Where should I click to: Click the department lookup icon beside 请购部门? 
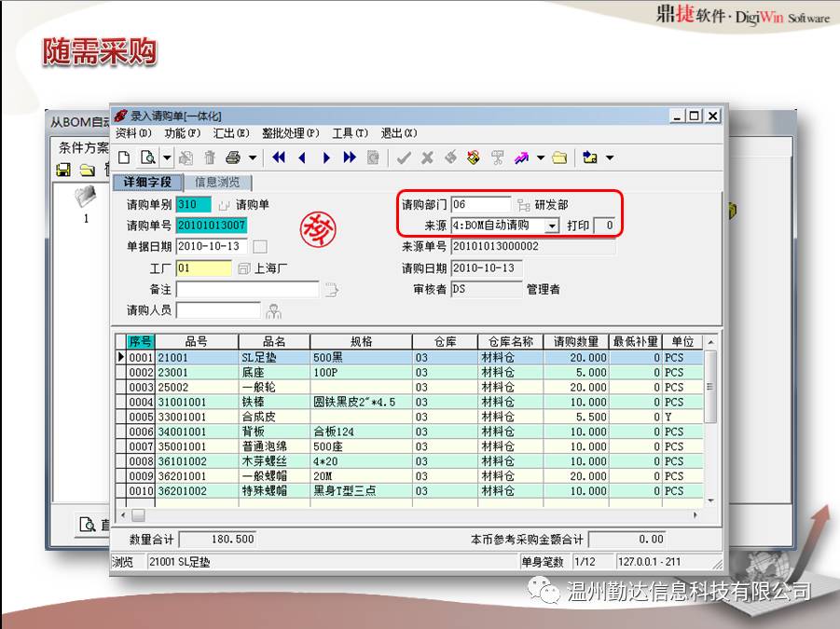click(523, 205)
